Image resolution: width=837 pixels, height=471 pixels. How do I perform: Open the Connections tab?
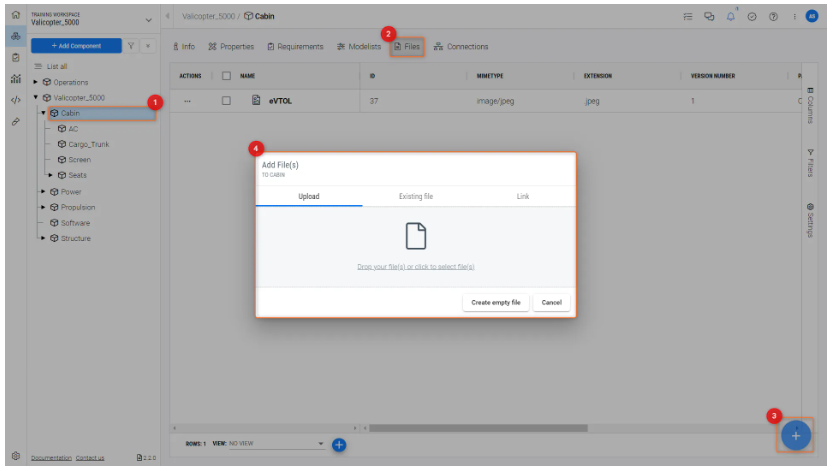click(x=460, y=47)
